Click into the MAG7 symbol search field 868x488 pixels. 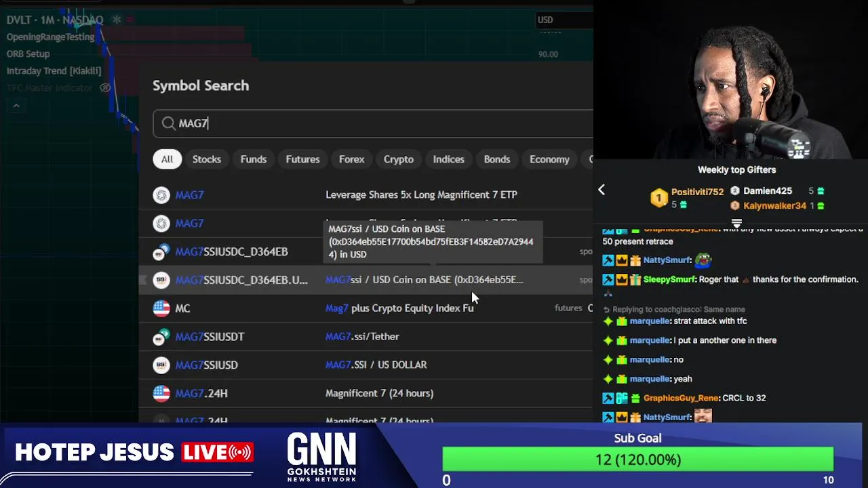point(373,123)
